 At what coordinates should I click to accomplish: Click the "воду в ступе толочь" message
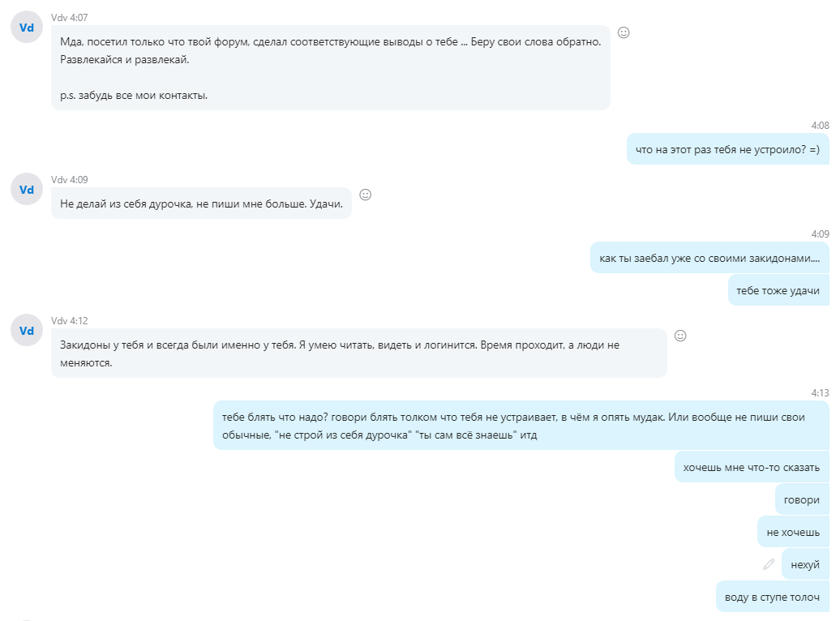click(x=772, y=597)
